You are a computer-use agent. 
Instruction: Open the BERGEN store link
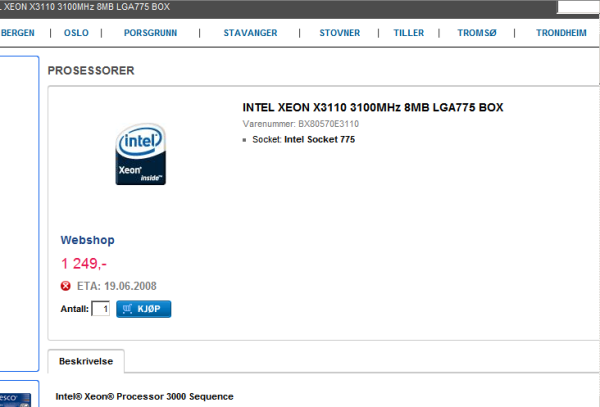point(18,33)
